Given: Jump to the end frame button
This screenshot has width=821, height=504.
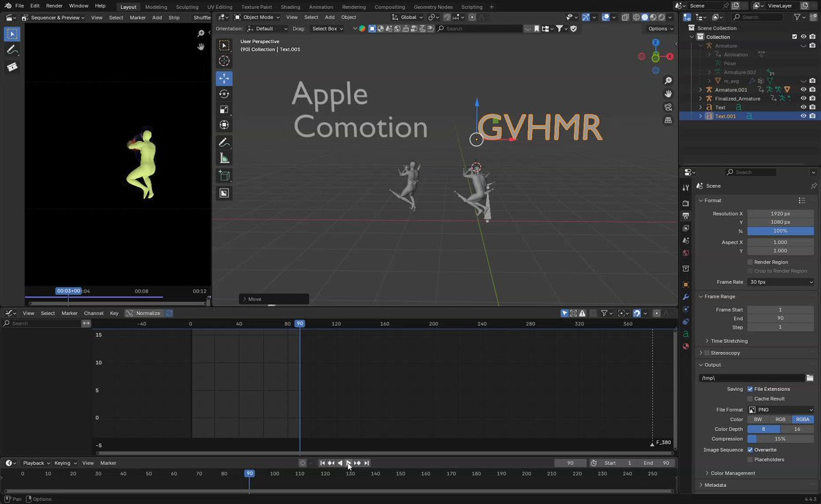Looking at the screenshot, I should tap(366, 463).
